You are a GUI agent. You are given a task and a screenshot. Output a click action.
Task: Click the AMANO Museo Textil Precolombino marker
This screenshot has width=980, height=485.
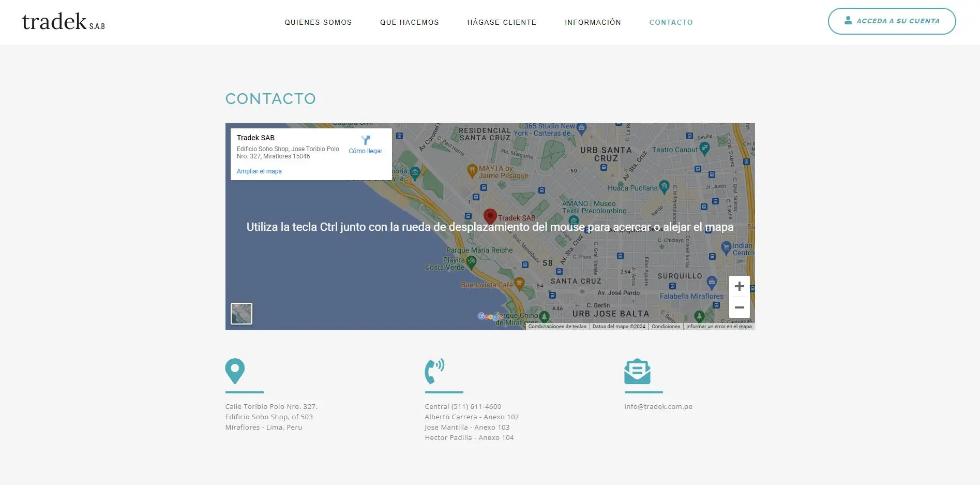[x=574, y=222]
